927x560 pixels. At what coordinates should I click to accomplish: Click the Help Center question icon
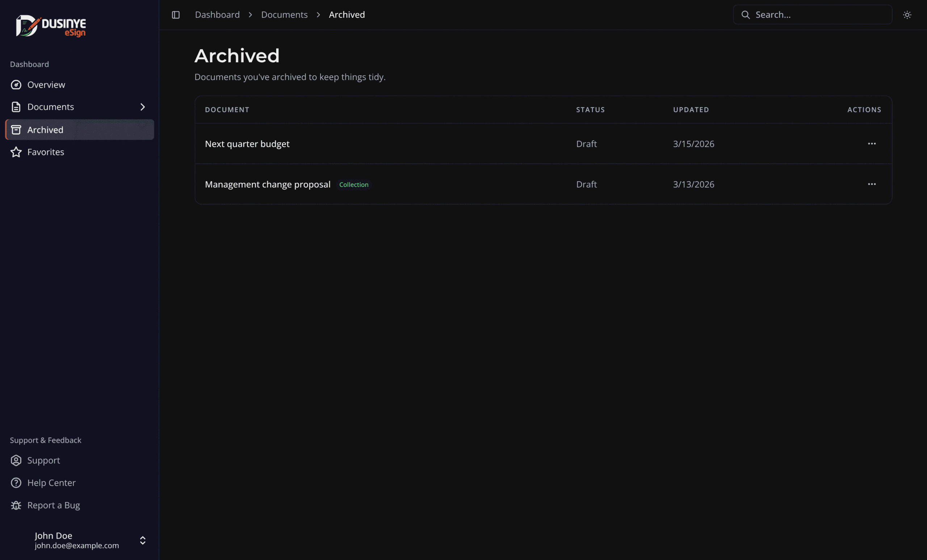(16, 483)
